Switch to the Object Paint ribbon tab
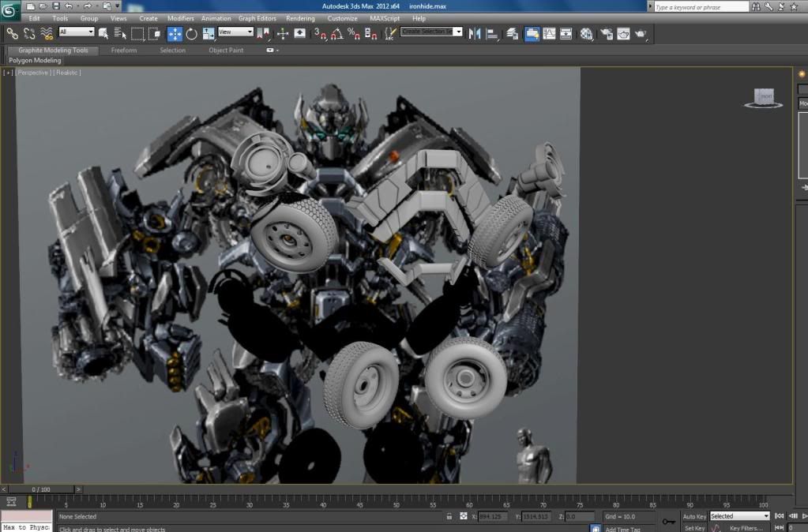This screenshot has height=532, width=808. [x=226, y=51]
